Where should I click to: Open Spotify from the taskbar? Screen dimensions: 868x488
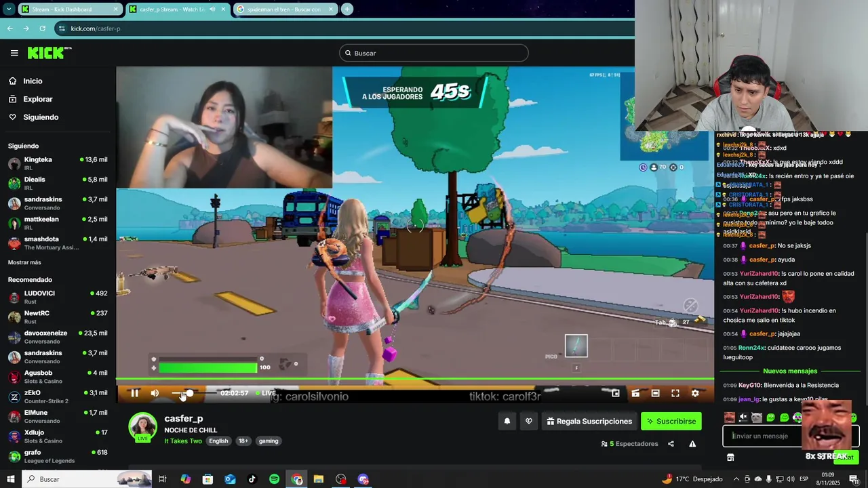coord(274,479)
